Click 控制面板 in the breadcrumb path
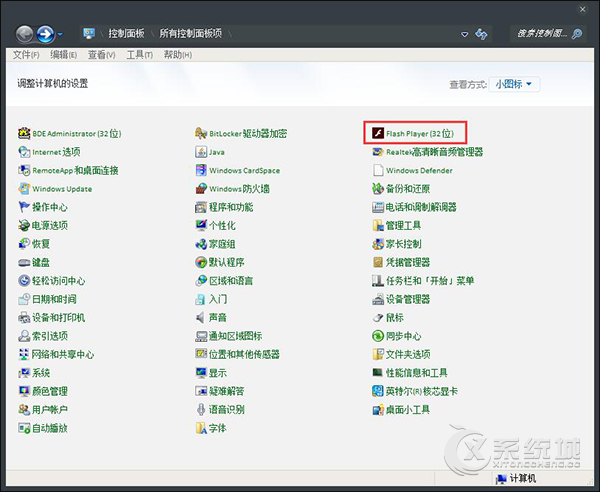The width and height of the screenshot is (600, 492). tap(126, 34)
